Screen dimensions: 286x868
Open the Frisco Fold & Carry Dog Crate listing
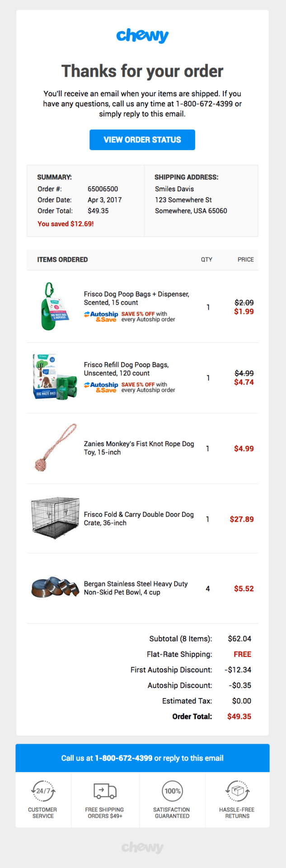[139, 519]
